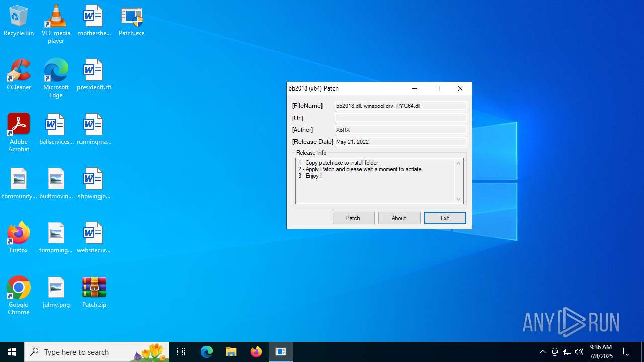Screen dimensions: 644x362
Task: Click the taskbar search box
Action: (97, 352)
